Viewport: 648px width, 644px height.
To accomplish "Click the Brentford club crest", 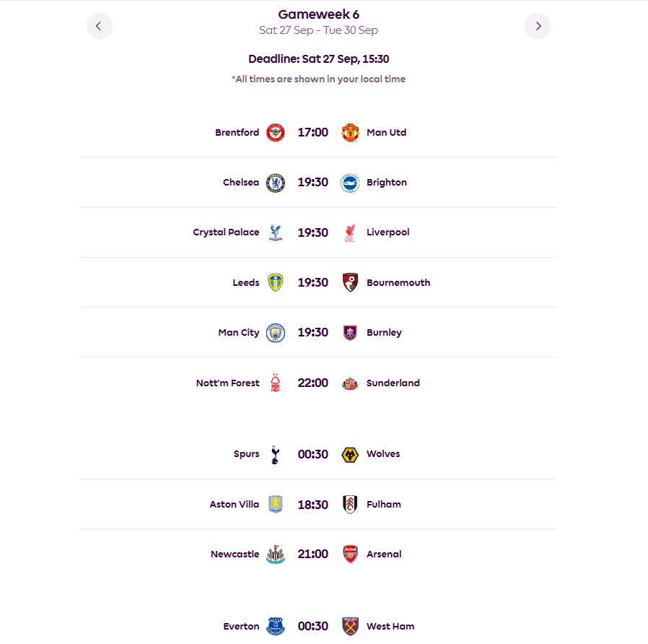I will click(x=276, y=133).
